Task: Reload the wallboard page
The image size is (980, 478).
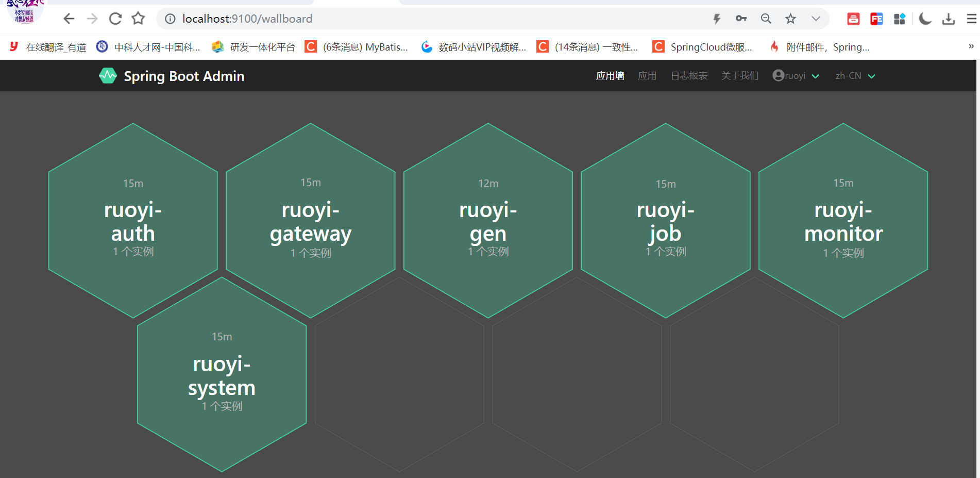Action: coord(115,19)
